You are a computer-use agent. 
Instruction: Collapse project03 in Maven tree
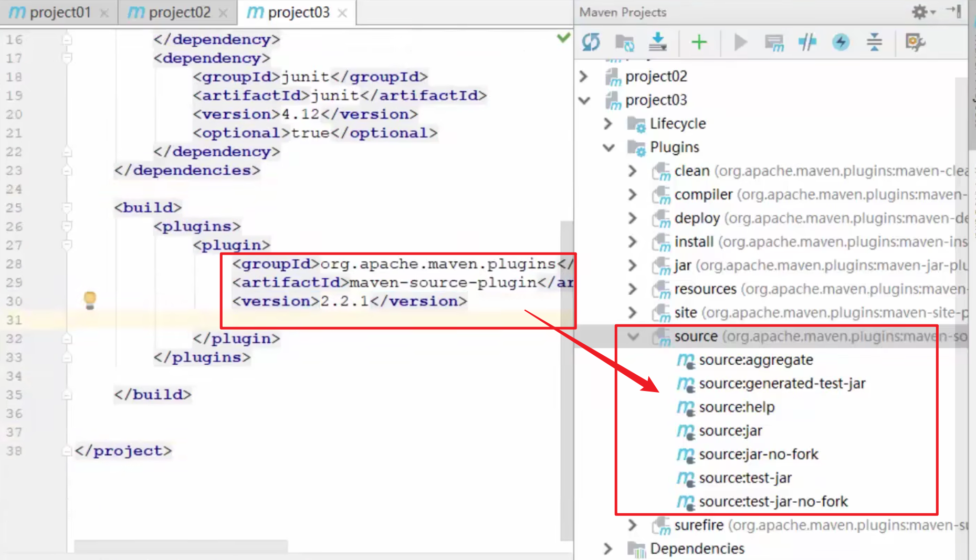[x=584, y=100]
